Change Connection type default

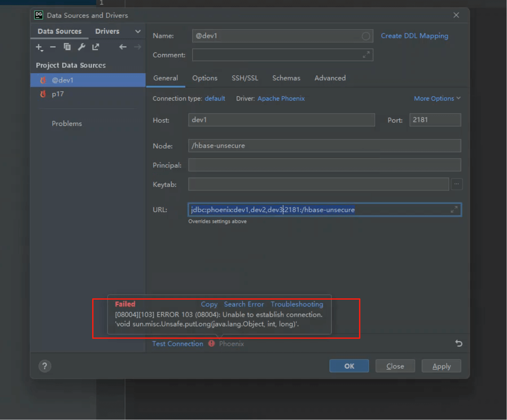[215, 98]
